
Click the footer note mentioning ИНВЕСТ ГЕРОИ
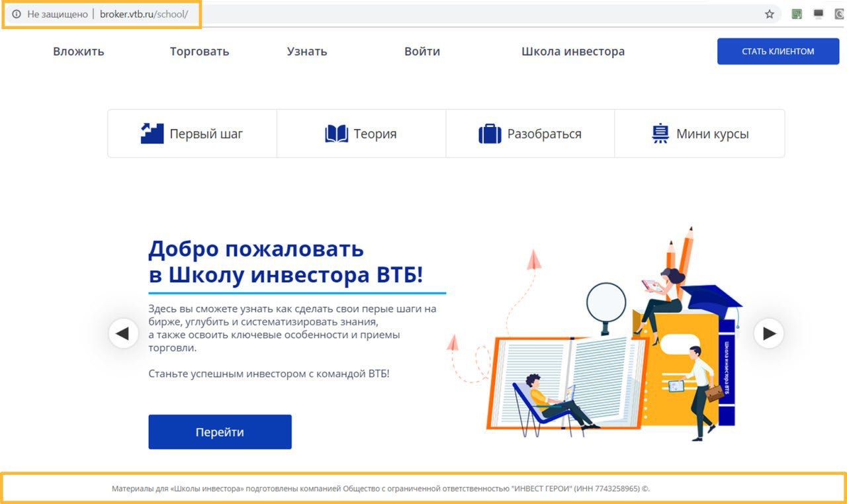(x=380, y=489)
